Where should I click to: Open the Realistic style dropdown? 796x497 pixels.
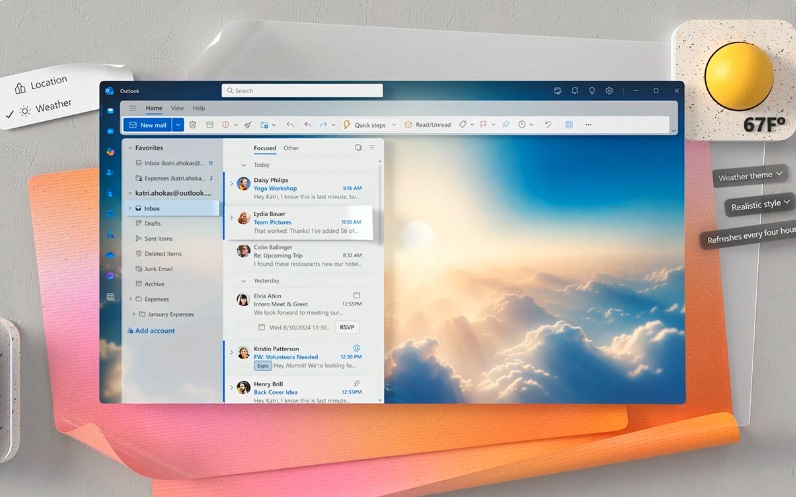coord(761,205)
